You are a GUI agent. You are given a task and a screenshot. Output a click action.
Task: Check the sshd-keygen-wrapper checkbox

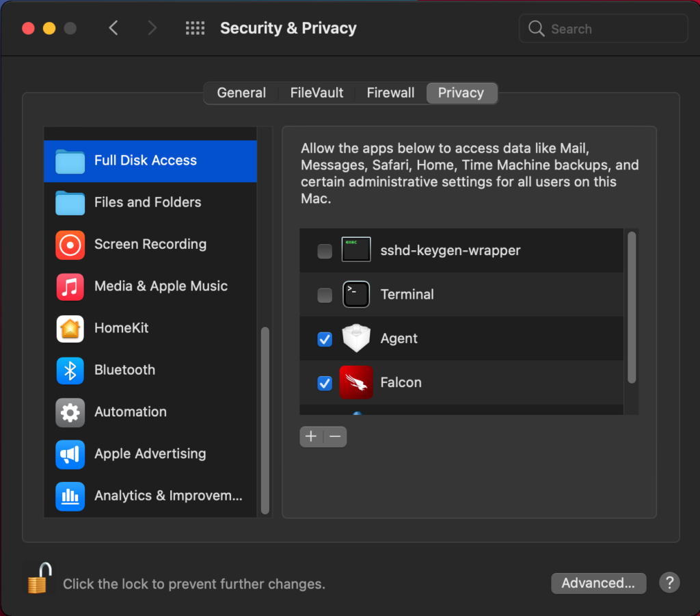coord(325,251)
